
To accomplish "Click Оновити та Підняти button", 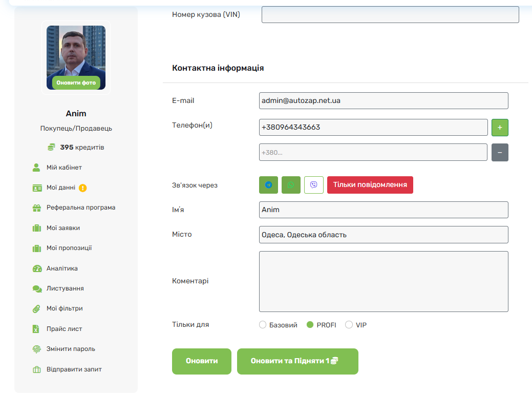I will pos(297,361).
